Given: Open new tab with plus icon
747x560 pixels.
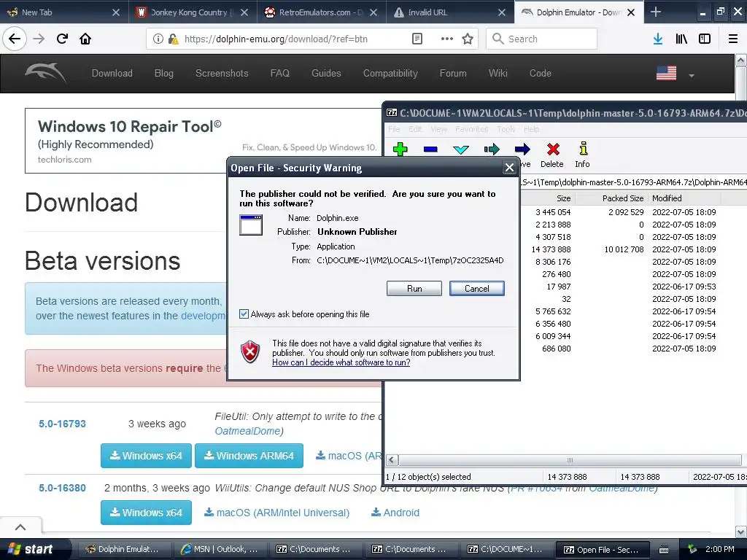Looking at the screenshot, I should coord(656,12).
